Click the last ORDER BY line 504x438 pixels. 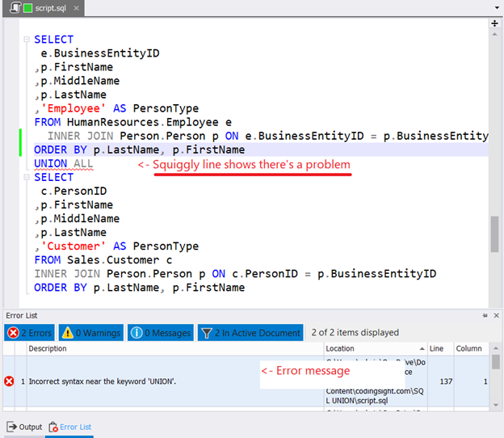(x=140, y=288)
